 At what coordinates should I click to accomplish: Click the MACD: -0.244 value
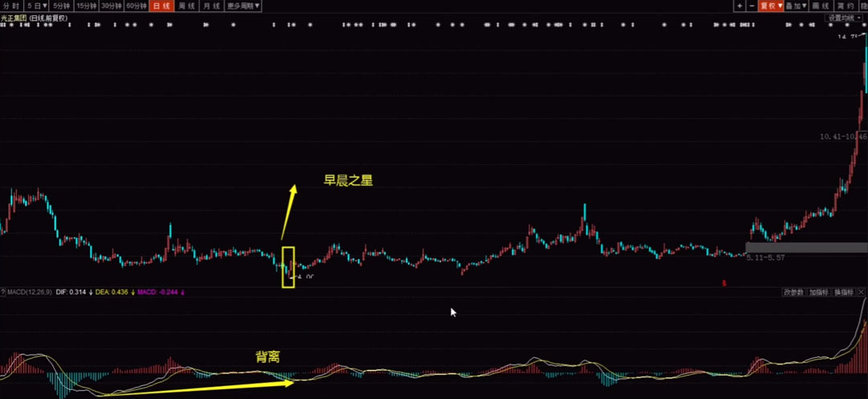pos(158,292)
